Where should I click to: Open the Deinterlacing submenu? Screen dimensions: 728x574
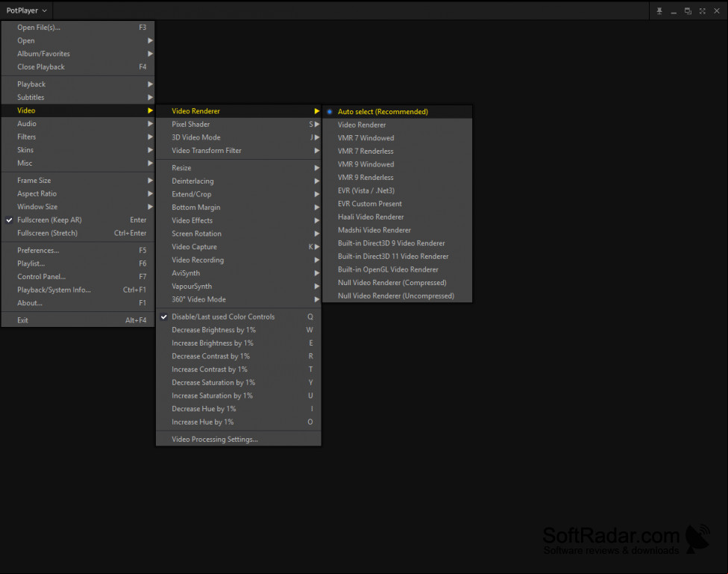[239, 181]
